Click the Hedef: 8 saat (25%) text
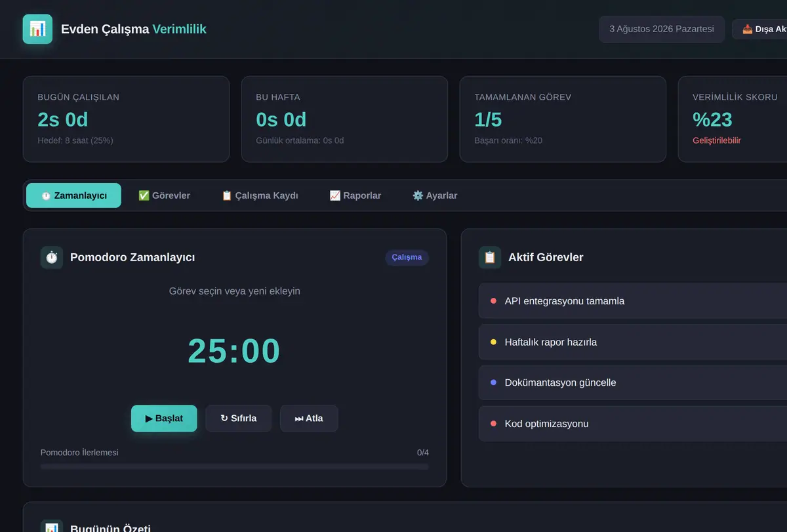The height and width of the screenshot is (532, 787). coord(75,140)
